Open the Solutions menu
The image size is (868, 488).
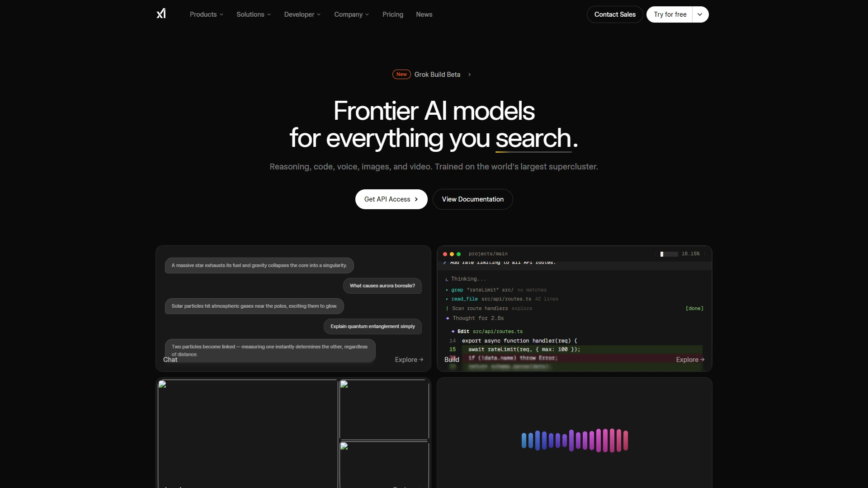254,14
